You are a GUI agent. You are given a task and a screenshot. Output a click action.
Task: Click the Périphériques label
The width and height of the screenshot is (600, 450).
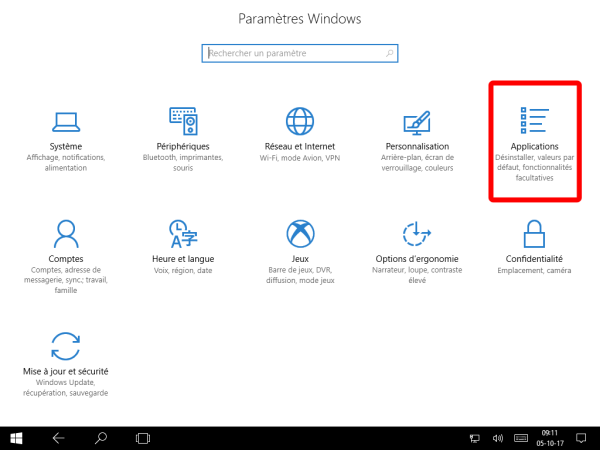point(183,147)
